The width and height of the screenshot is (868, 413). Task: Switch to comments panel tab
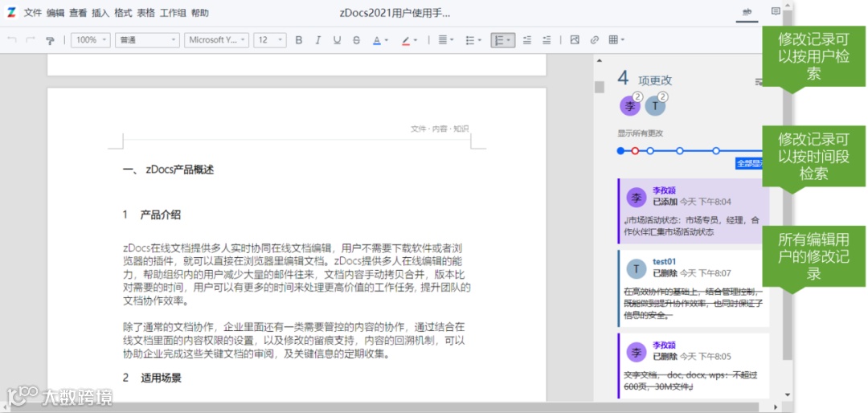point(776,11)
